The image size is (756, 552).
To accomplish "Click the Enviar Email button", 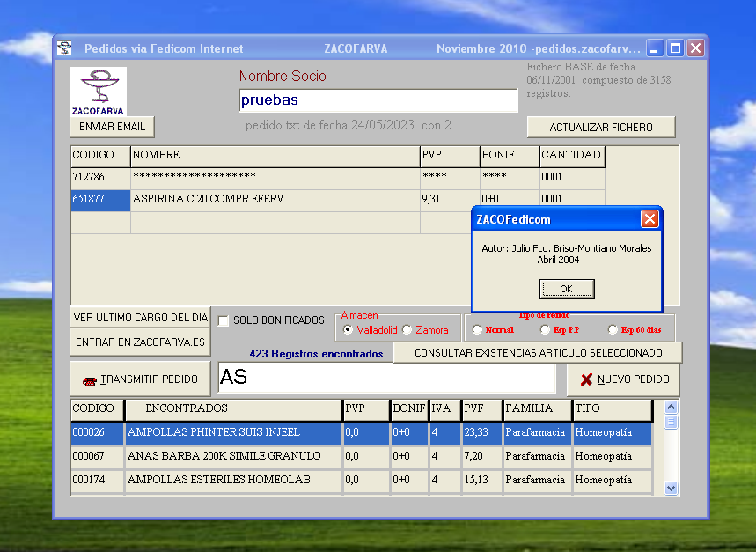I will [x=112, y=127].
